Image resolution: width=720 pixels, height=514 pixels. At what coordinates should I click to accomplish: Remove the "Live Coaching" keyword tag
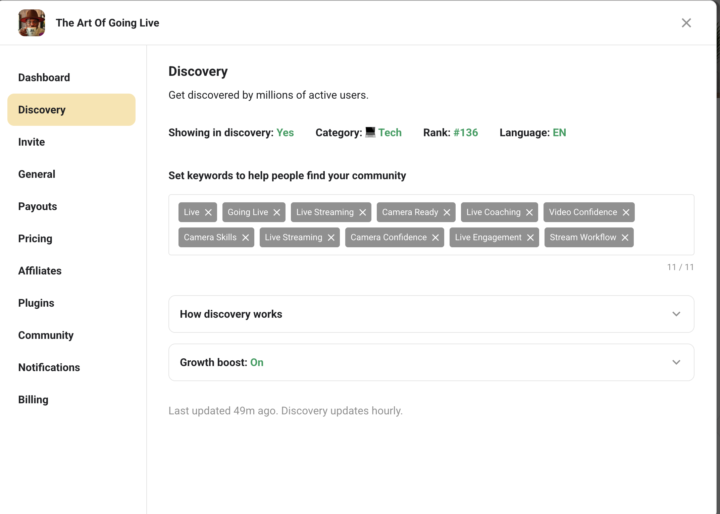[x=529, y=212]
